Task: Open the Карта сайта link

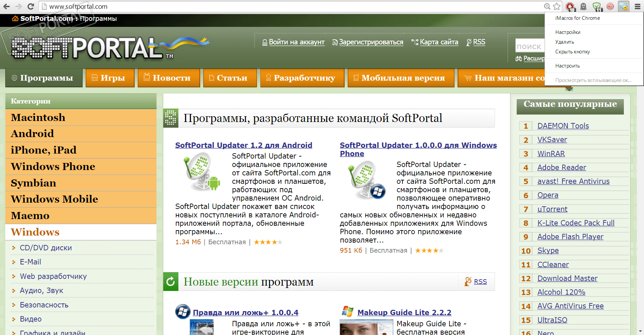Action: pyautogui.click(x=439, y=42)
